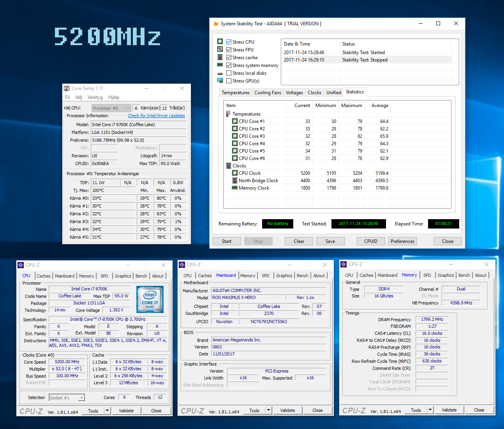Open the Hjälp menu in Core Temp

pyautogui.click(x=114, y=97)
